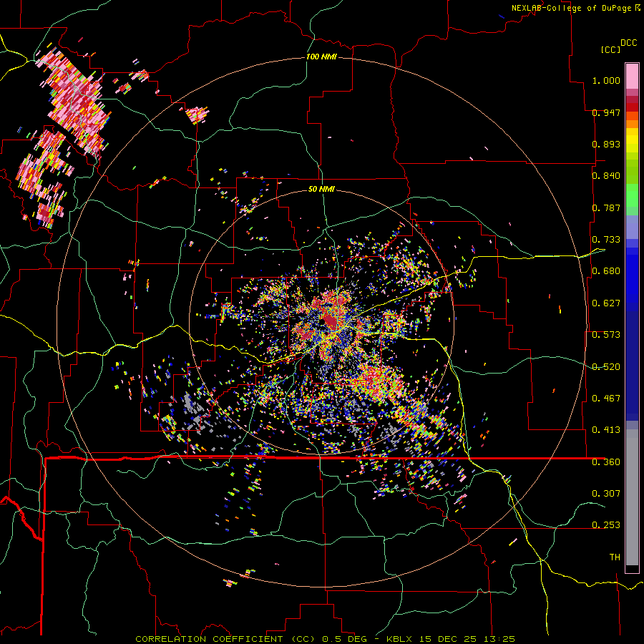Screen dimensions: 644x644
Task: Click the 1.000 color scale value
Action: pyautogui.click(x=606, y=80)
